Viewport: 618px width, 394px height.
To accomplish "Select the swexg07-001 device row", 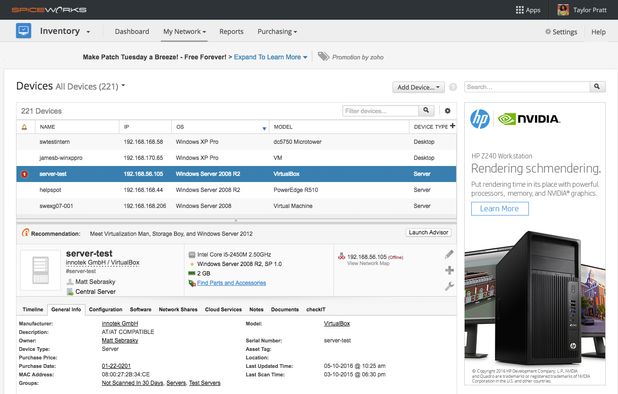I will [x=236, y=206].
